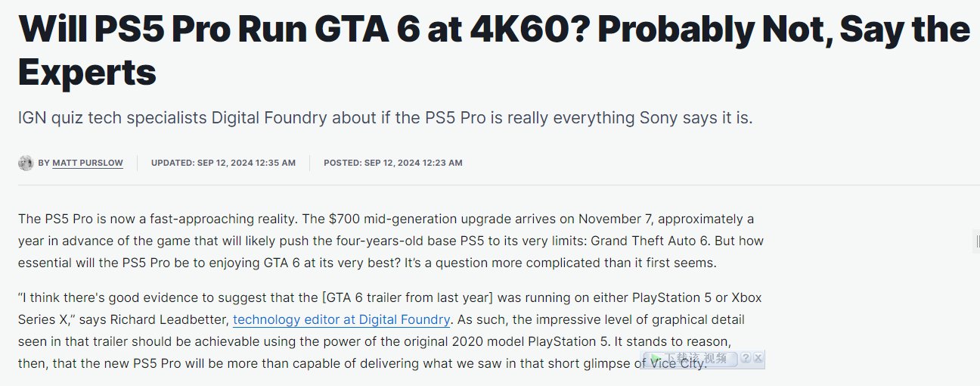Click the question mark help icon on video overlay

point(746,358)
